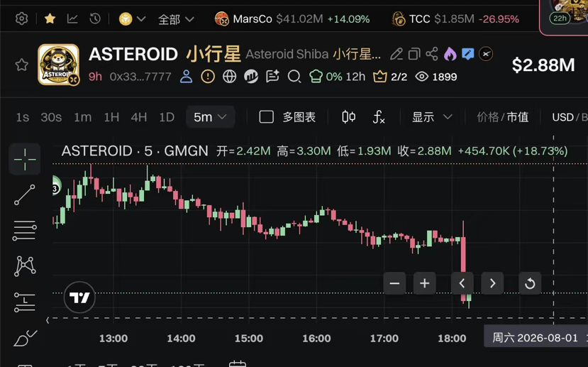588x367 pixels.
Task: Open the settings gear icon
Action: tap(21, 18)
